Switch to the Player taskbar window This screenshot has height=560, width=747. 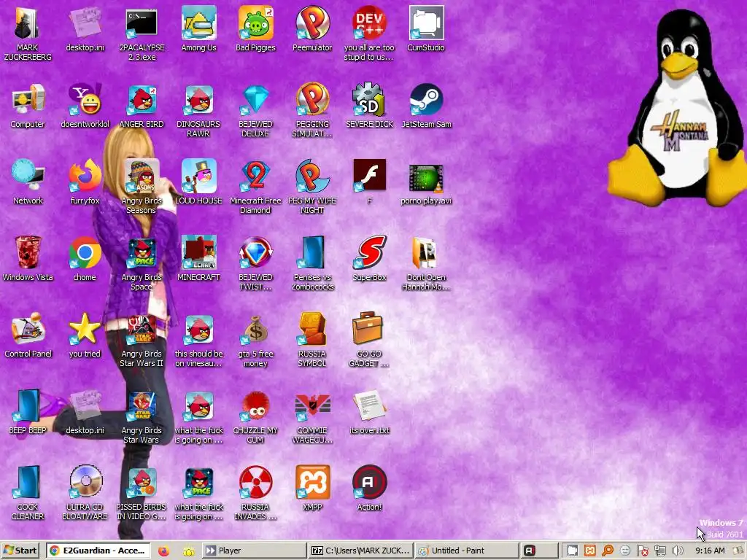tap(253, 551)
